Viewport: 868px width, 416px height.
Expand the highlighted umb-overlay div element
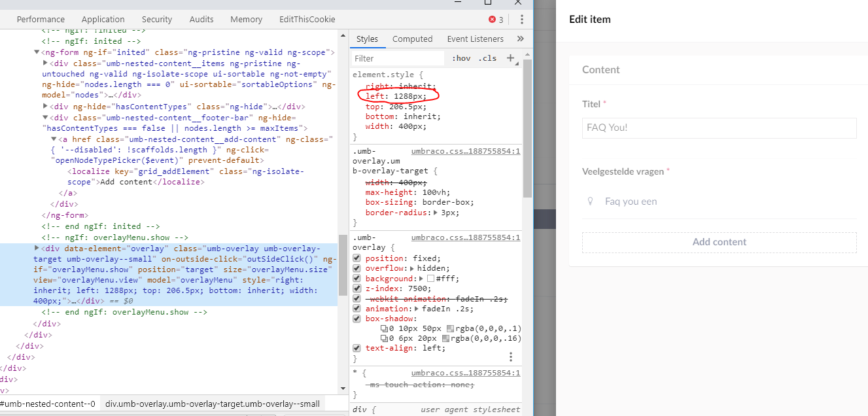(x=38, y=248)
